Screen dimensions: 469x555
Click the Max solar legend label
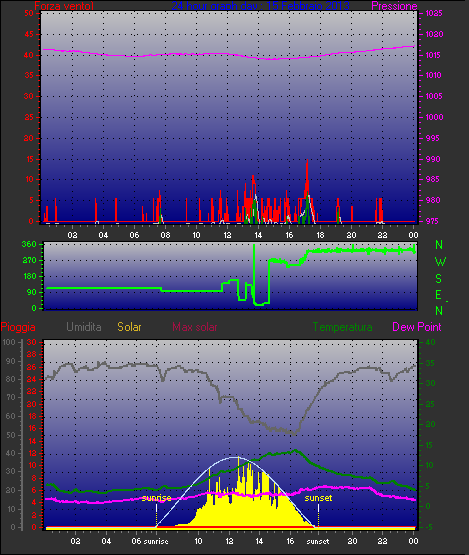click(195, 327)
